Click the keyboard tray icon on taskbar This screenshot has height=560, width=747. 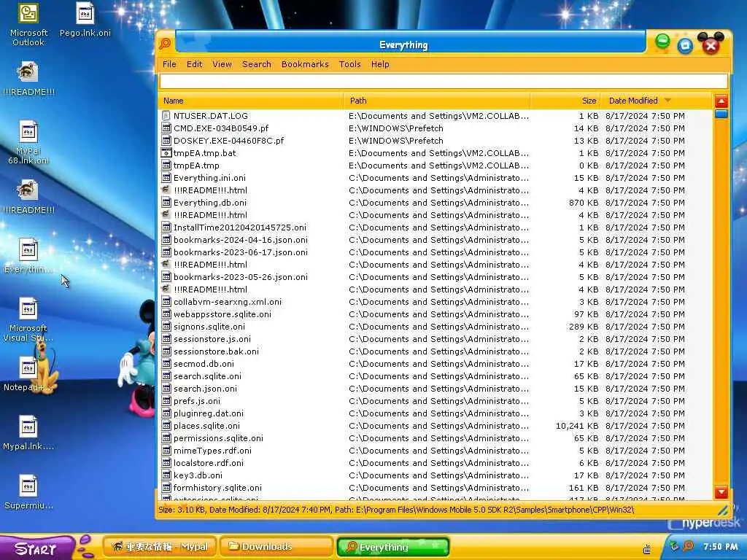tap(647, 550)
